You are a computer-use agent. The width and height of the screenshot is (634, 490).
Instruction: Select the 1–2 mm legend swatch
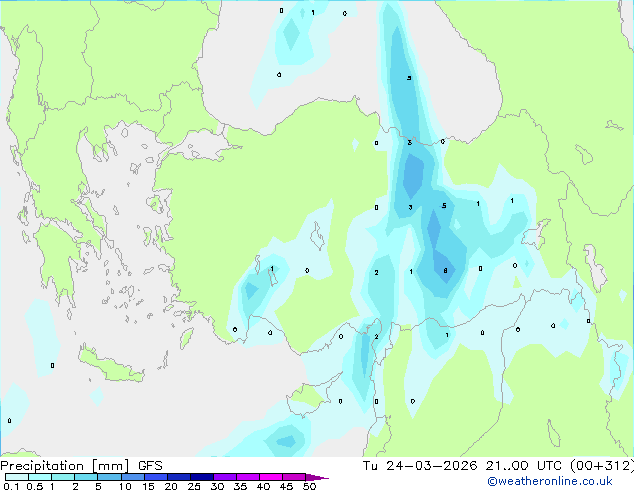pos(63,477)
